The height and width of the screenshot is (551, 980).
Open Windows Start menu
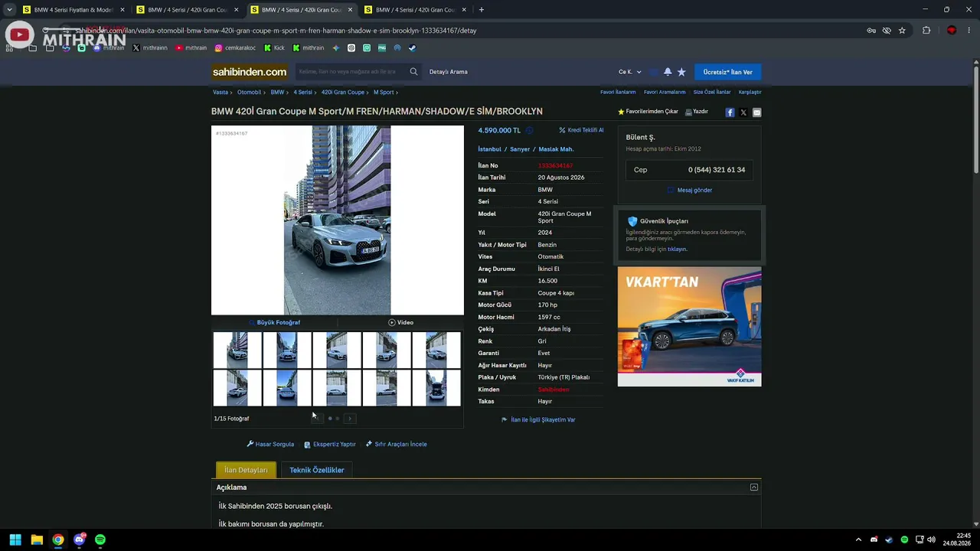click(x=15, y=540)
